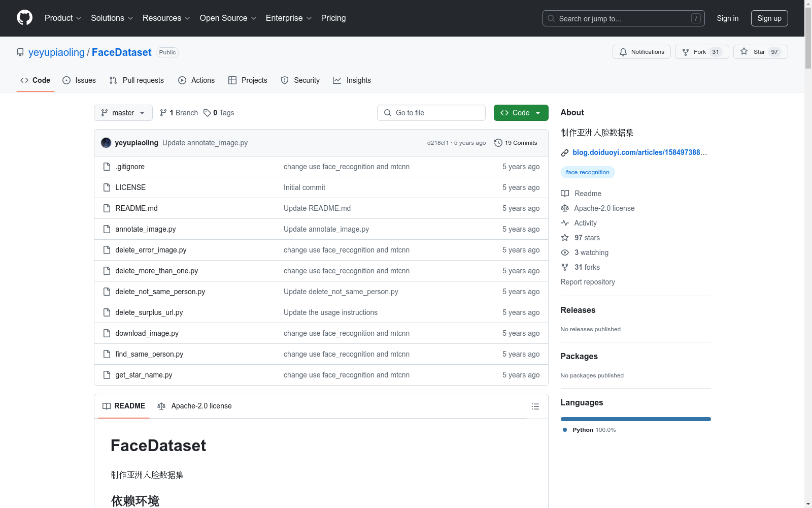Click the face-recognition topic tag
The image size is (812, 508).
(x=588, y=172)
